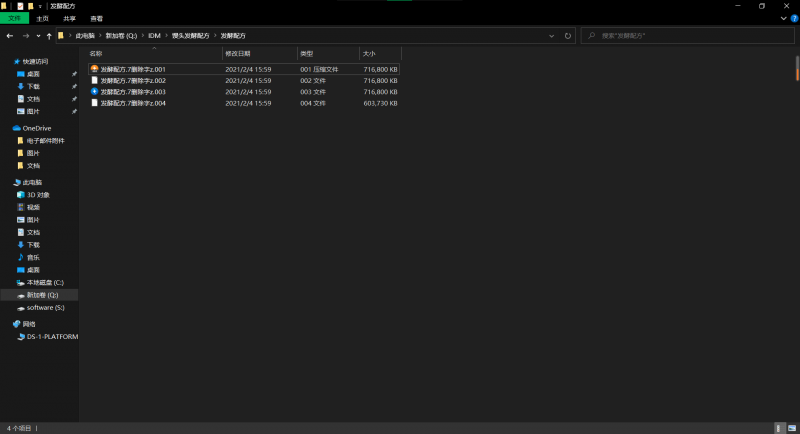Switch to the 查看 ribbon tab
800x434 pixels.
[x=96, y=18]
